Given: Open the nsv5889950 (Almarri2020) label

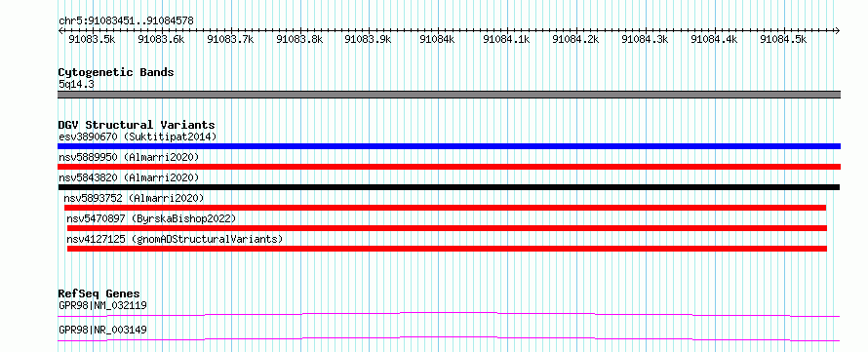Looking at the screenshot, I should tap(129, 157).
